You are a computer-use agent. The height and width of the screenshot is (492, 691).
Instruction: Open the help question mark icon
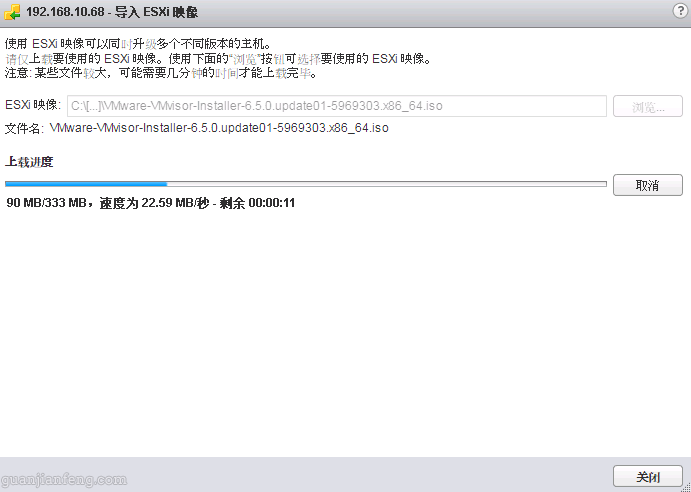[x=680, y=11]
